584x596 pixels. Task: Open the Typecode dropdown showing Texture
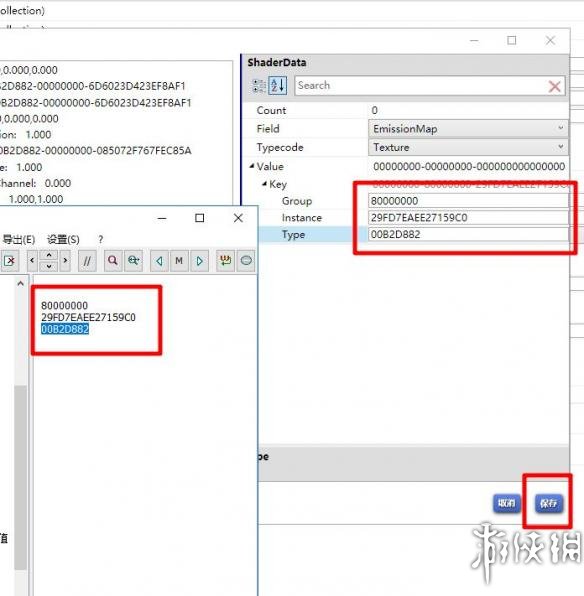click(x=468, y=147)
